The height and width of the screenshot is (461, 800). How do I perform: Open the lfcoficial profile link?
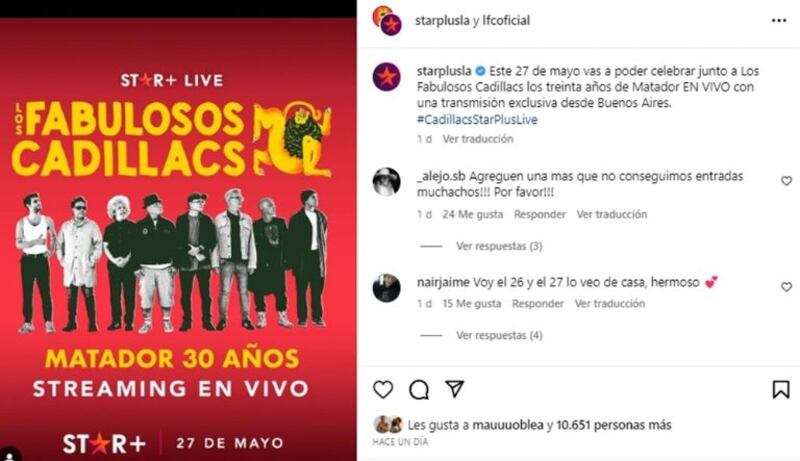(506, 20)
